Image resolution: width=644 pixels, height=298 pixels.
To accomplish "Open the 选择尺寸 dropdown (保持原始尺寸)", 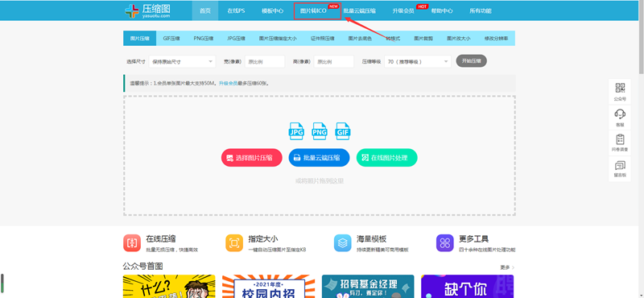I will [183, 62].
